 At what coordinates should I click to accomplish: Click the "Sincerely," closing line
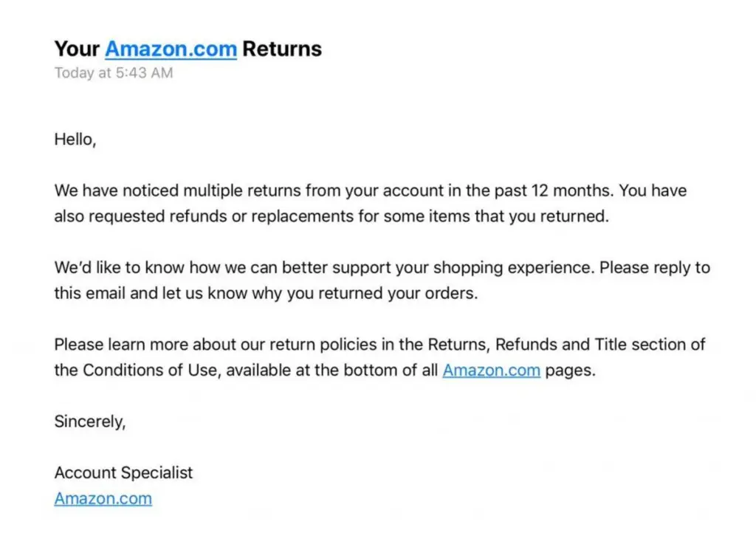[x=90, y=421]
